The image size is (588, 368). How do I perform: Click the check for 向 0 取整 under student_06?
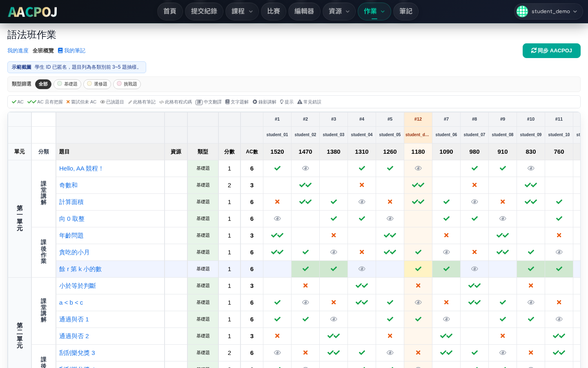point(446,218)
